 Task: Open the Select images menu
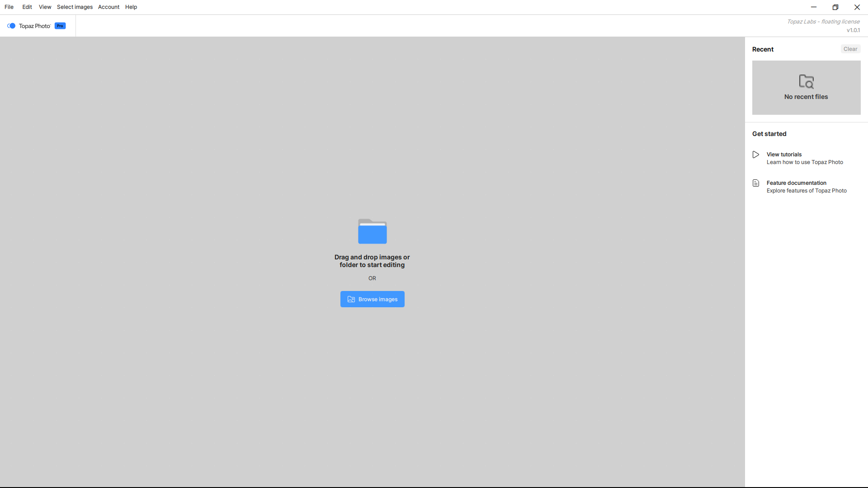pos(75,7)
